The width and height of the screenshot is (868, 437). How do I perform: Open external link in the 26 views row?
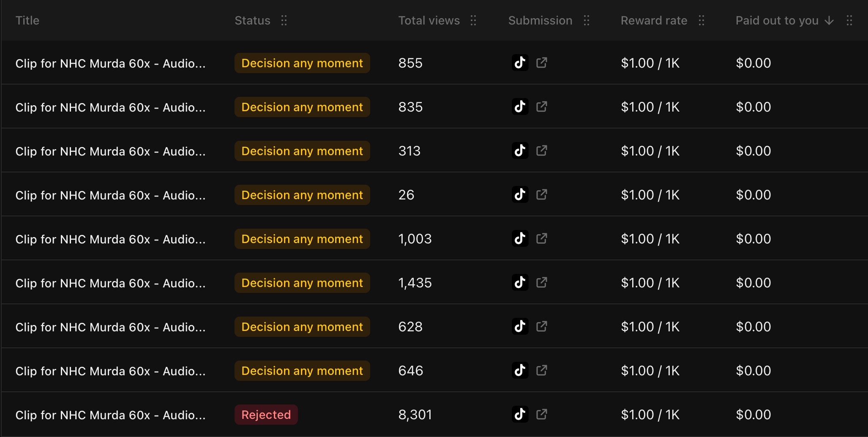pos(542,194)
